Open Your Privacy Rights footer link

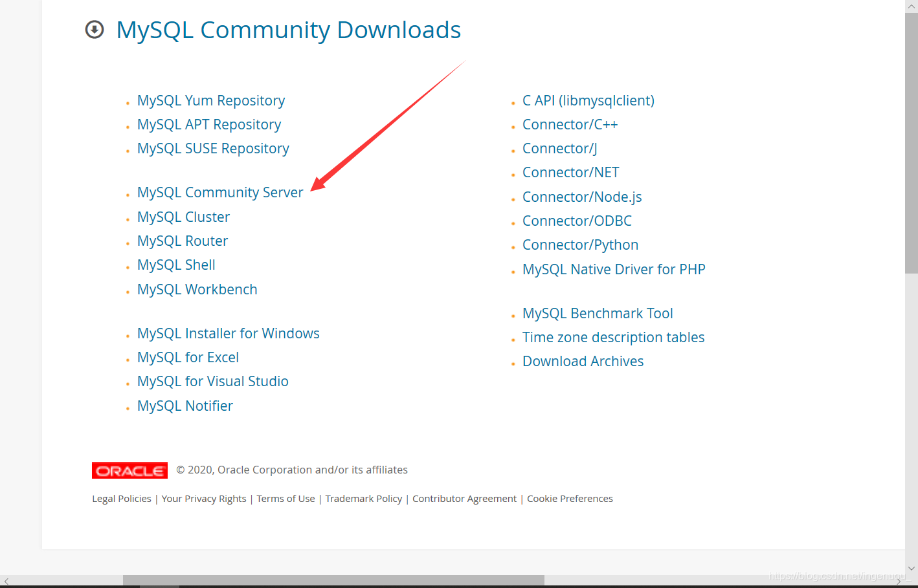[204, 499]
